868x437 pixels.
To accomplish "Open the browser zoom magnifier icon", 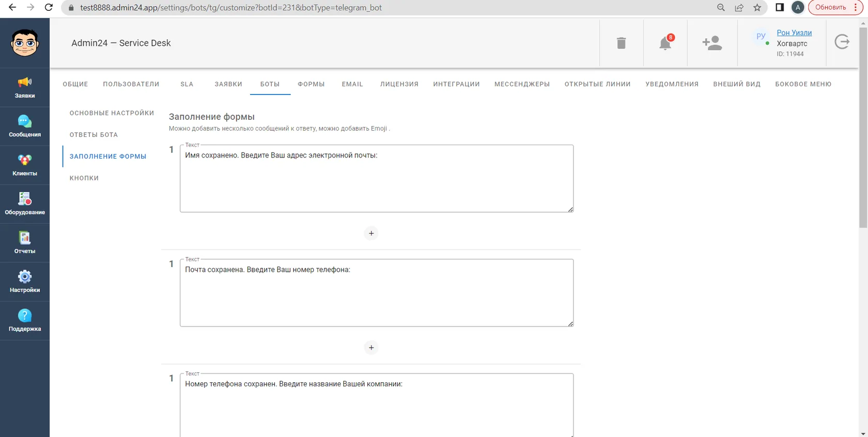I will (721, 8).
